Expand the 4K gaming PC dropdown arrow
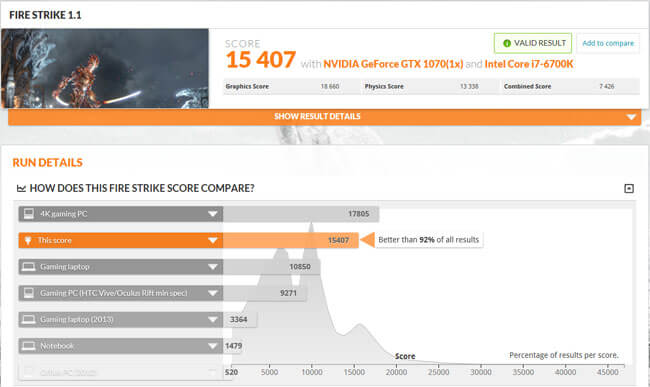This screenshot has width=650, height=387. point(213,214)
